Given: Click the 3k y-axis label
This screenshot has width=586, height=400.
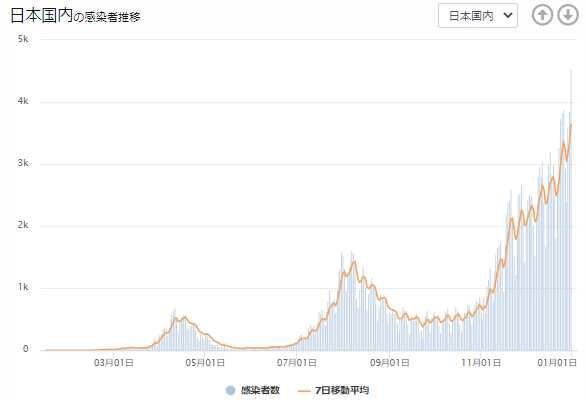Looking at the screenshot, I should tap(23, 163).
